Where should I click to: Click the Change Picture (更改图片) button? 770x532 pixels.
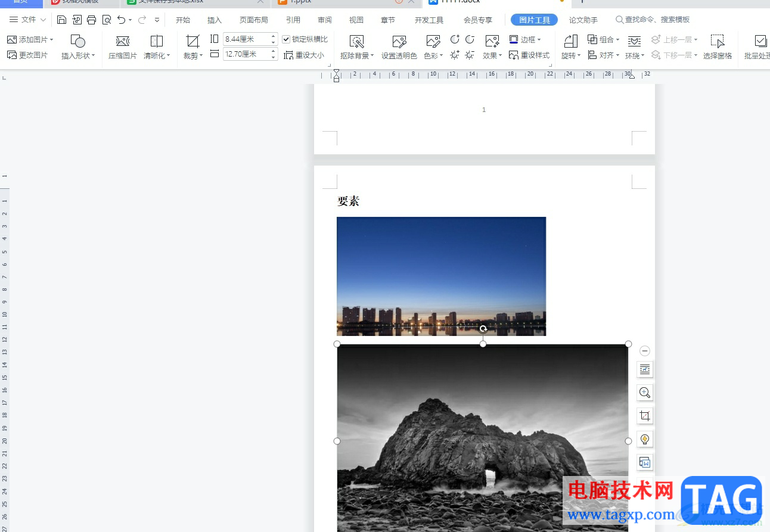[27, 55]
